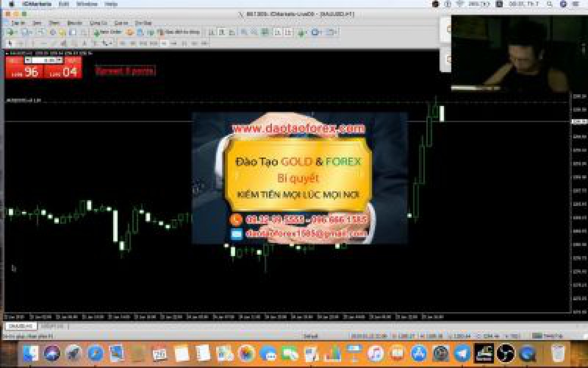The height and width of the screenshot is (368, 588).
Task: Decrease volume with the panel's left arrow
Action: [x=28, y=60]
